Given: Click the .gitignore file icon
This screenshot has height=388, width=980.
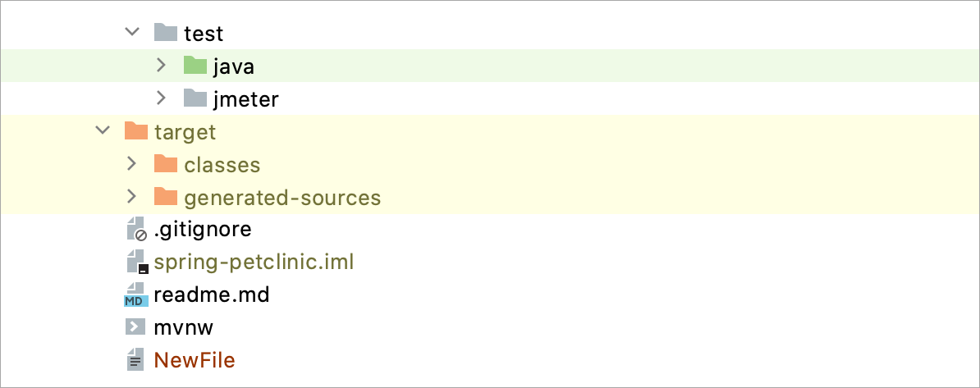Looking at the screenshot, I should (x=136, y=230).
